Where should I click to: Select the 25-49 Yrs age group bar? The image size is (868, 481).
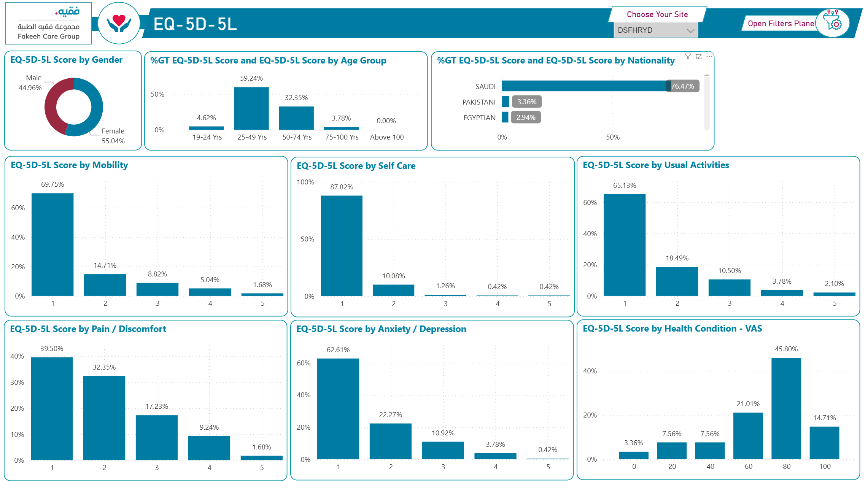251,109
